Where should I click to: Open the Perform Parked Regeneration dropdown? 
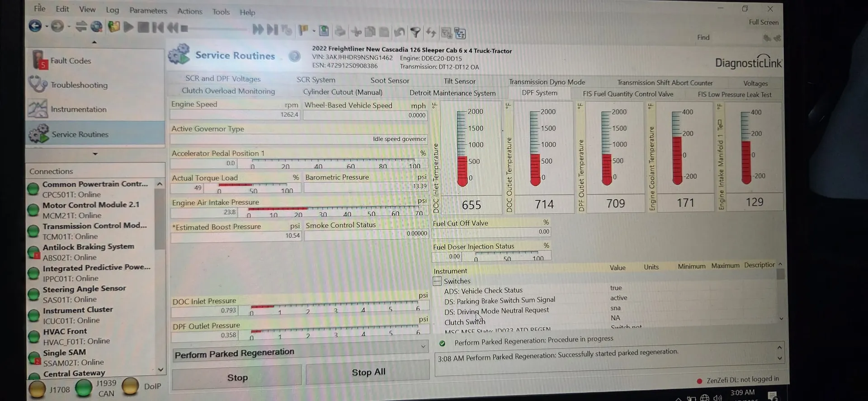click(x=423, y=347)
